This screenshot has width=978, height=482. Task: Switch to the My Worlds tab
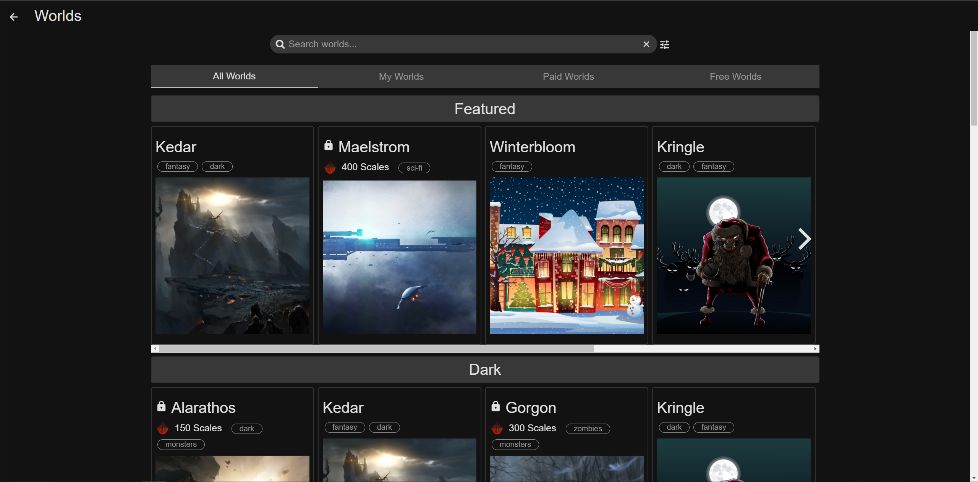401,76
